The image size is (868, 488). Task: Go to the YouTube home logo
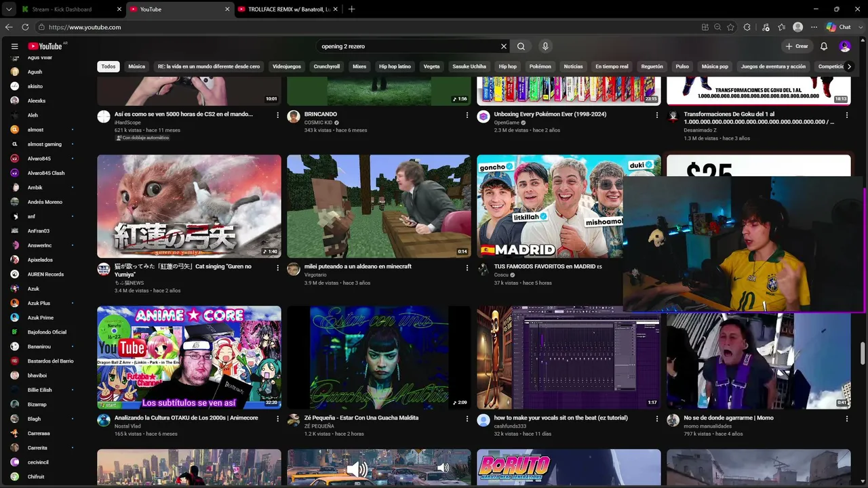pos(45,46)
